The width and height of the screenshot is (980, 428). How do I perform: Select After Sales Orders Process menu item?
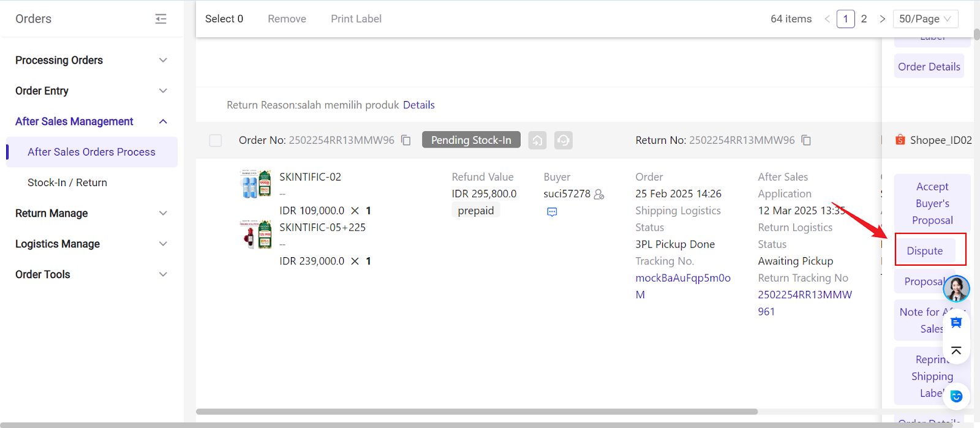[x=92, y=152]
